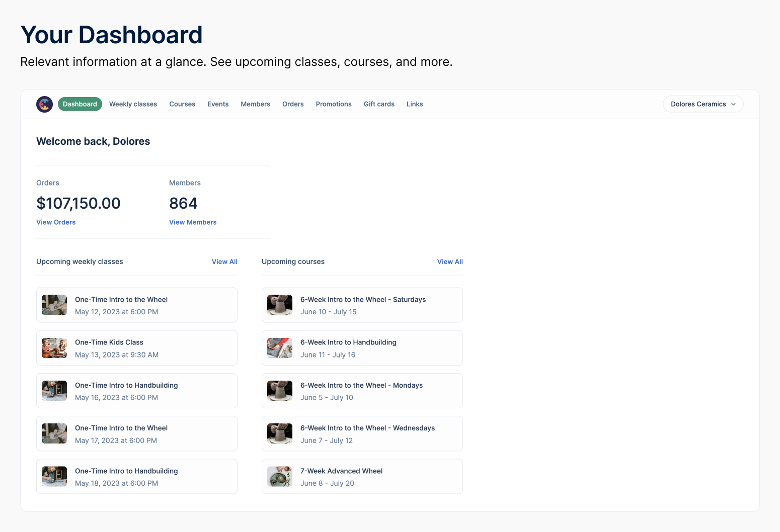Select the 7-Week Advanced Wheel course card

tap(362, 476)
